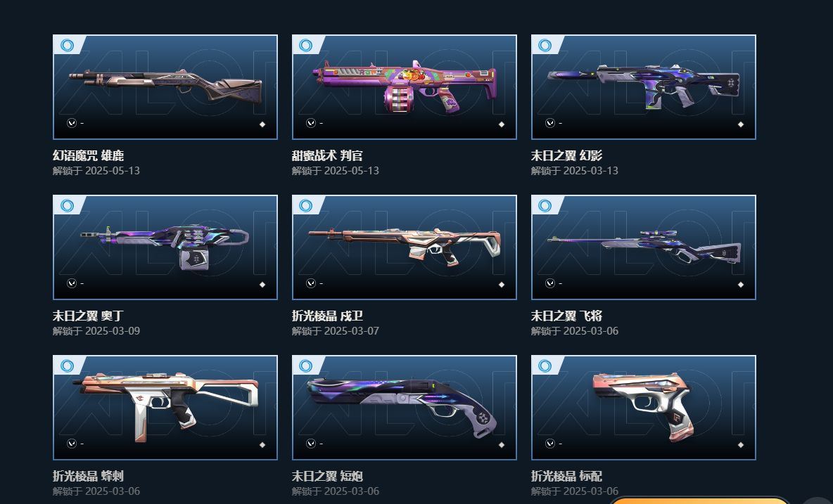Click the diamond tier icon on 折光棱晶 蜂刺 card
This screenshot has width=833, height=504.
pyautogui.click(x=262, y=444)
